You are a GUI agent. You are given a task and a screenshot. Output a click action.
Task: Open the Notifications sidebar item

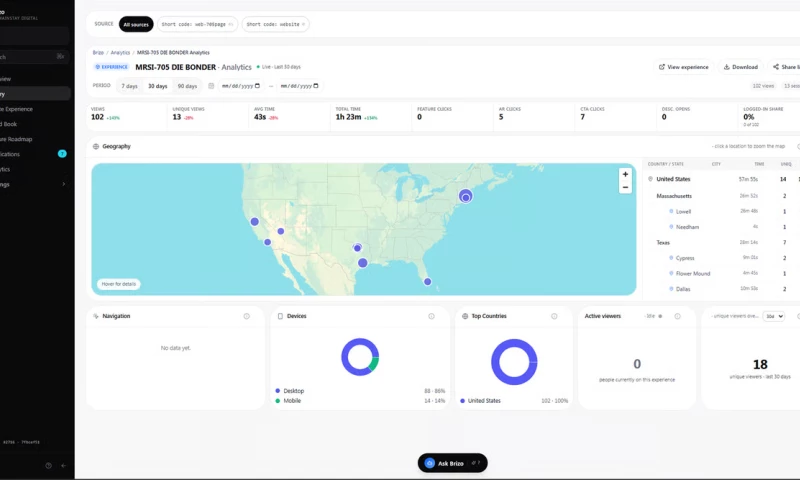pyautogui.click(x=35, y=154)
